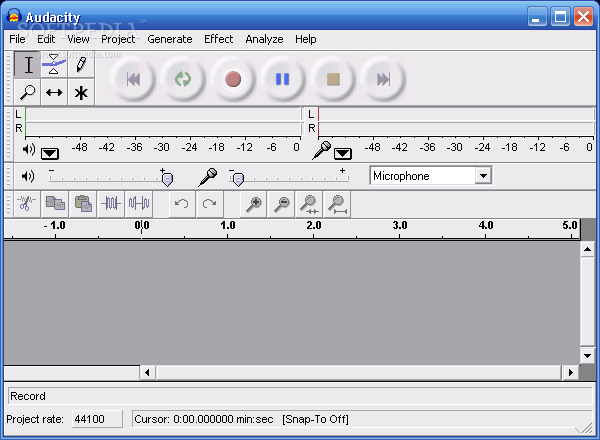Open the Generate menu
Viewport: 600px width, 440px height.
click(170, 39)
